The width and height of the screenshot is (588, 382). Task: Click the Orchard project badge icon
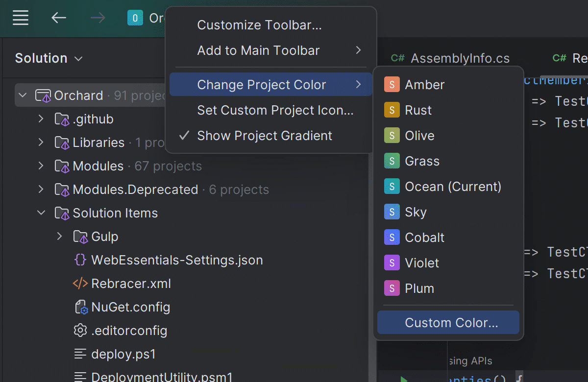tap(135, 18)
